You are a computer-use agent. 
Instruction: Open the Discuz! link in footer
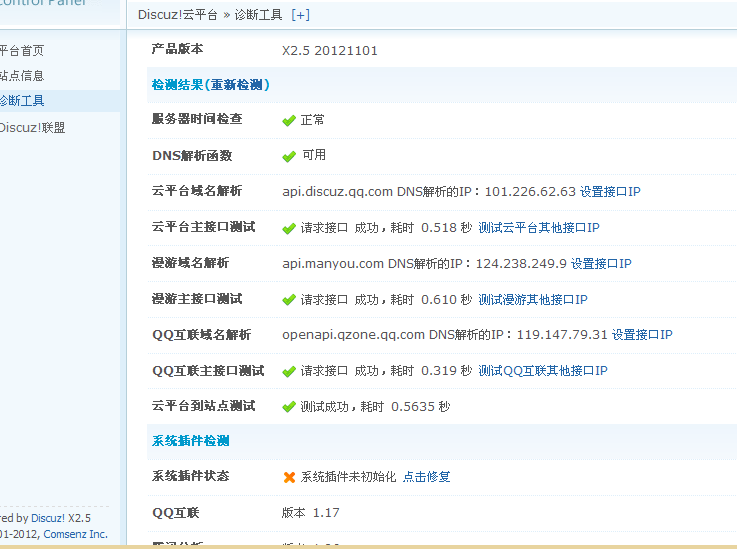coord(48,518)
